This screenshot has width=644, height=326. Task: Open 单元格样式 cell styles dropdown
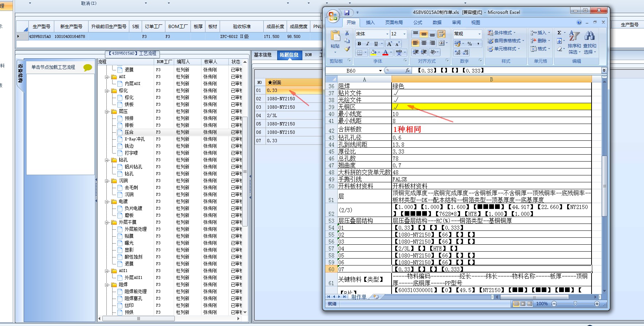pyautogui.click(x=503, y=49)
